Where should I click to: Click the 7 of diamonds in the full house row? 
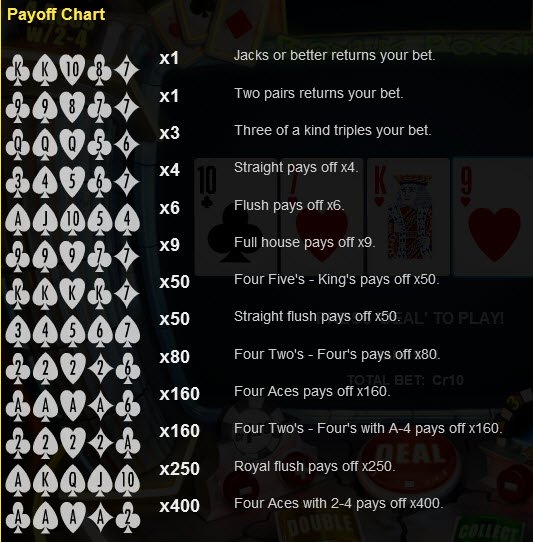click(127, 257)
